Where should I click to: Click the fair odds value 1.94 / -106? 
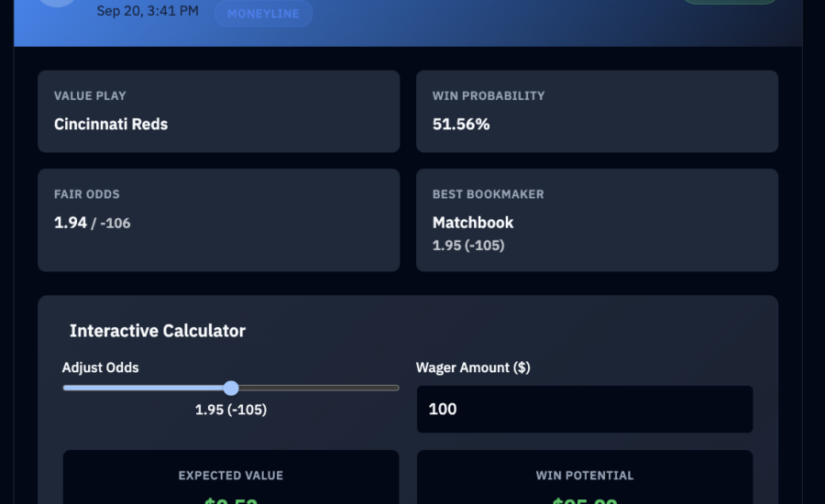tap(93, 223)
